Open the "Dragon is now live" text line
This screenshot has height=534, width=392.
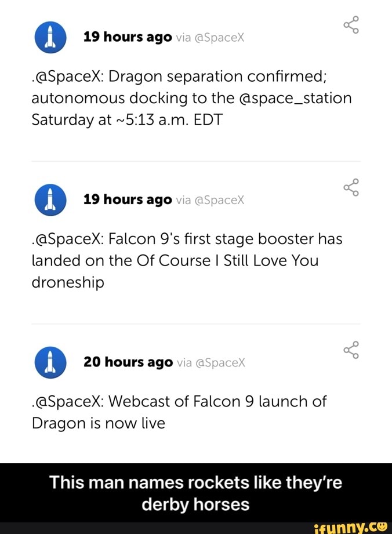99,423
